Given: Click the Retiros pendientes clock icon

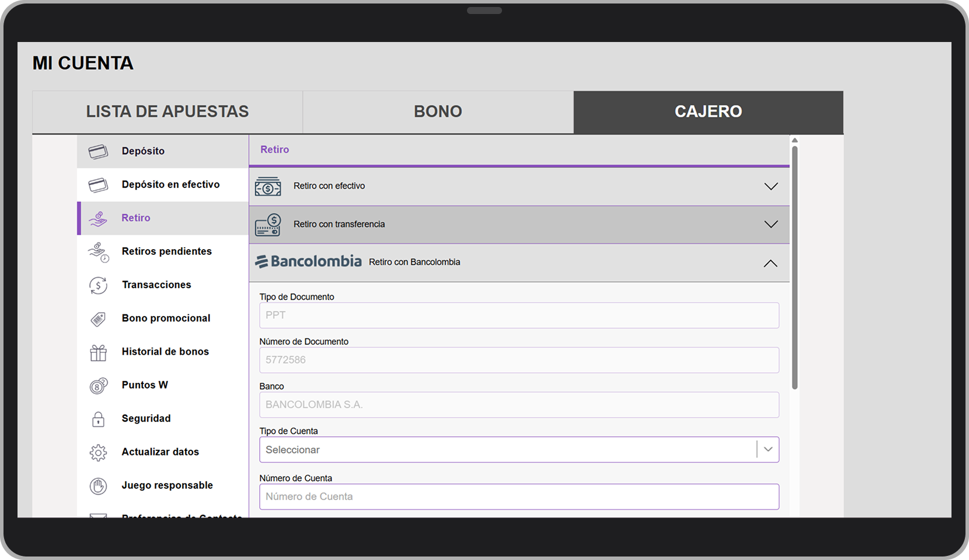Looking at the screenshot, I should 99,252.
